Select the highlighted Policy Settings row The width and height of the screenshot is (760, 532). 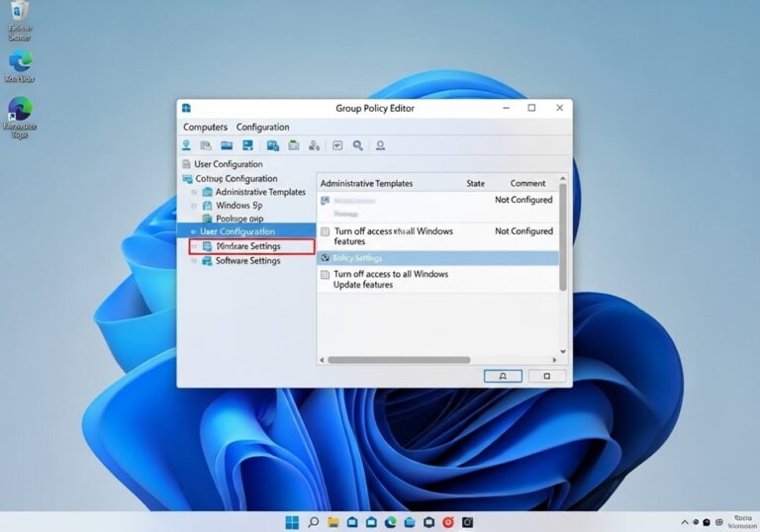437,258
